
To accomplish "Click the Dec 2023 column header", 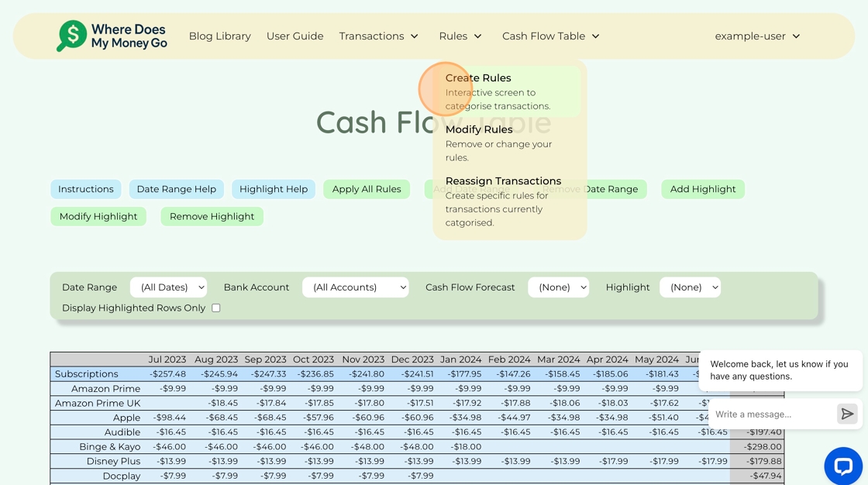I will tap(412, 359).
